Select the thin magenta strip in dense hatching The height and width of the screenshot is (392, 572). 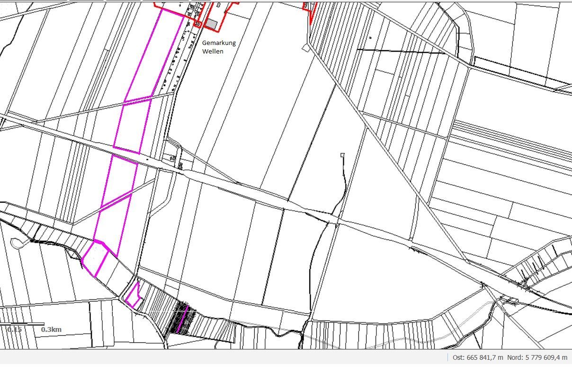click(x=183, y=320)
